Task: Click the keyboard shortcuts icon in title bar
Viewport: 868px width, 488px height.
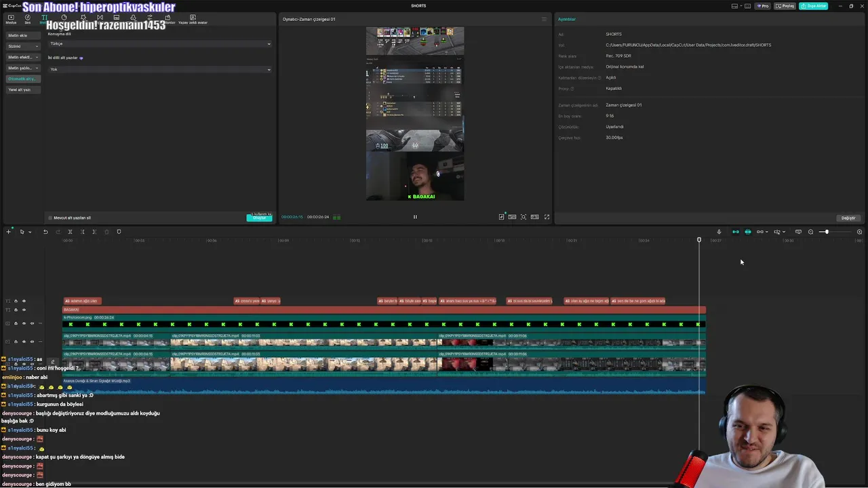Action: click(748, 6)
